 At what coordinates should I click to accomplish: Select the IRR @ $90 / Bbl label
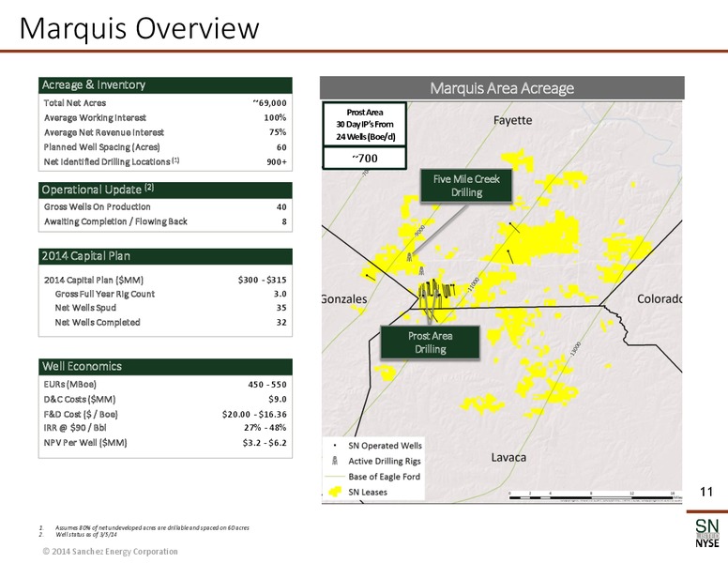75,428
